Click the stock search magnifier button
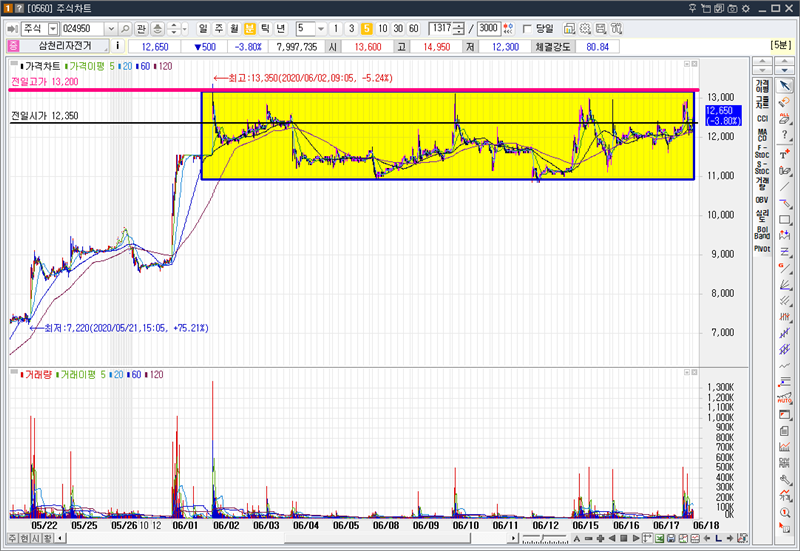The width and height of the screenshot is (800, 551). point(126,29)
